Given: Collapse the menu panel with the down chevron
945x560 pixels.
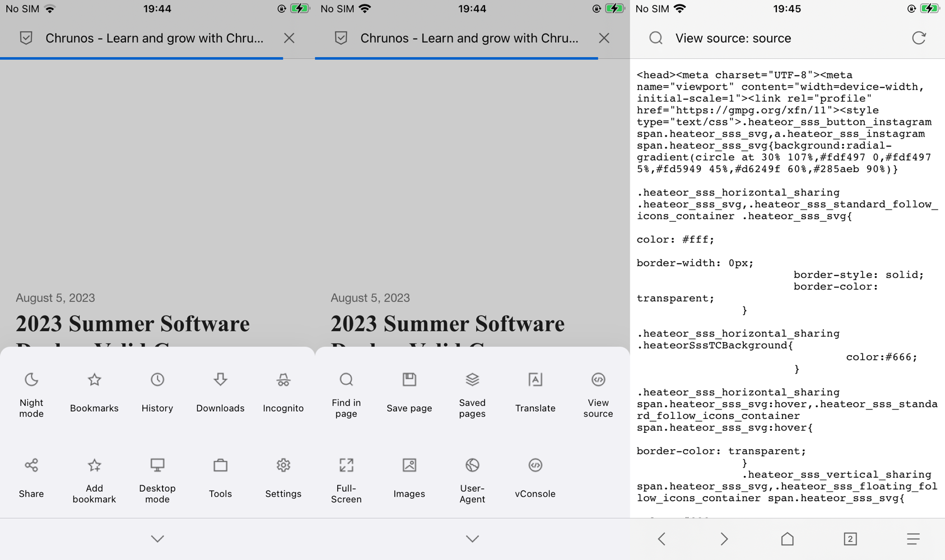Looking at the screenshot, I should tap(157, 539).
